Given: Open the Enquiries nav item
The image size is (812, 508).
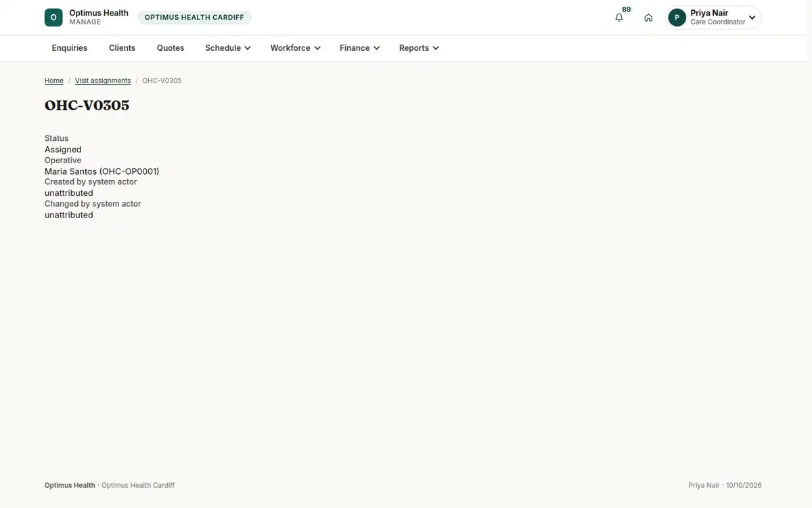Looking at the screenshot, I should click(70, 48).
